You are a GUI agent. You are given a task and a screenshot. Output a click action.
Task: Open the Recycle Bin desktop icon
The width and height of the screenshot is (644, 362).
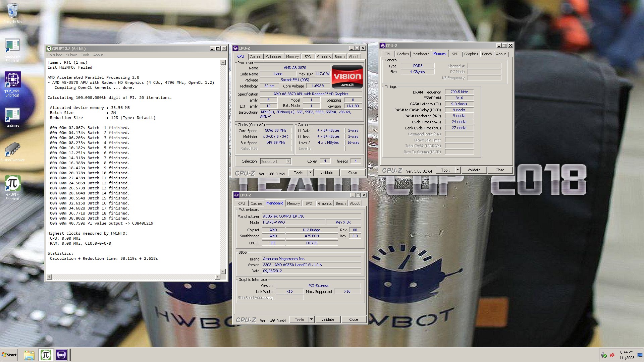pos(12,13)
